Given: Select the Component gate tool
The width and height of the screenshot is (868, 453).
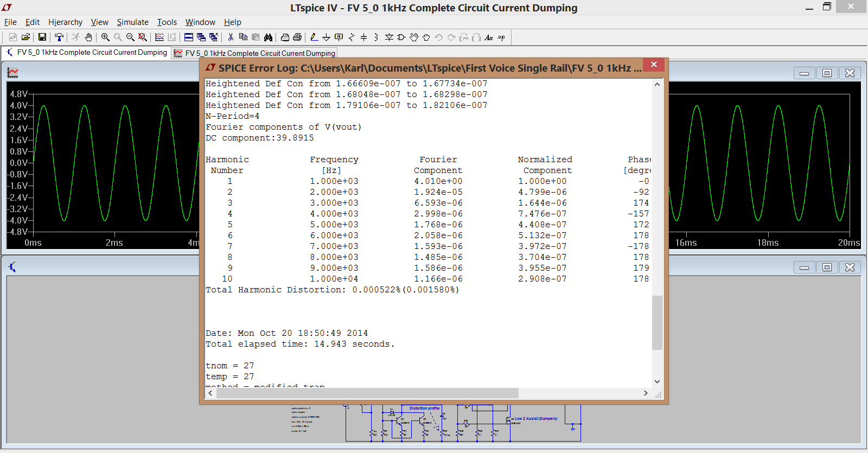Looking at the screenshot, I should click(x=401, y=37).
